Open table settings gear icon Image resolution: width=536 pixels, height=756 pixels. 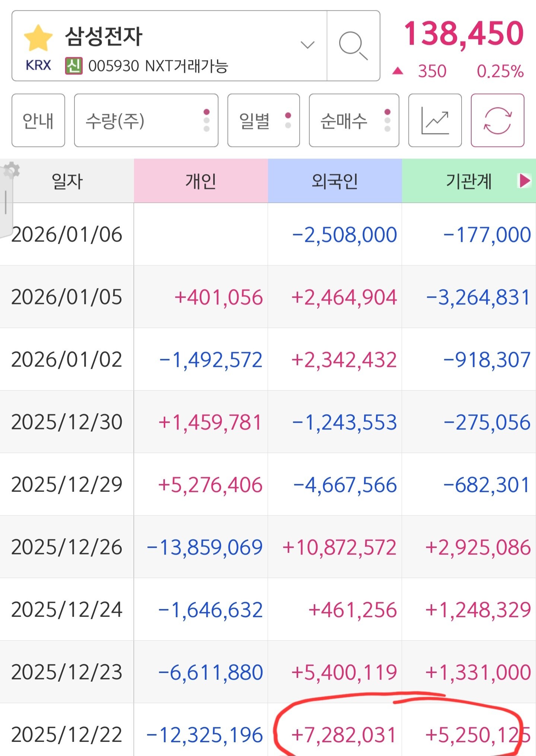click(12, 171)
